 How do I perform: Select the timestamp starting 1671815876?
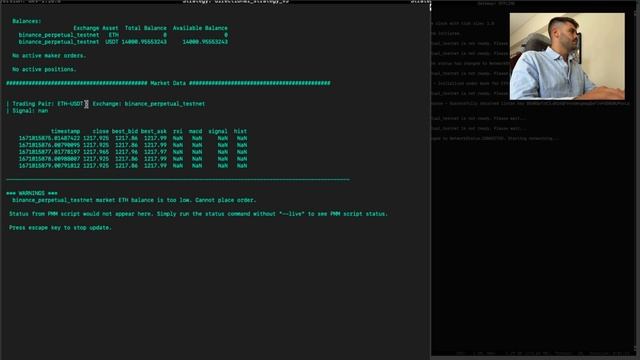tap(49, 145)
